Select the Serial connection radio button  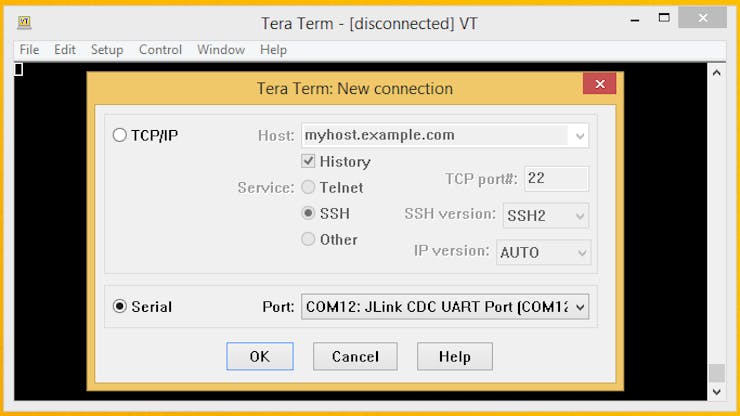(120, 307)
